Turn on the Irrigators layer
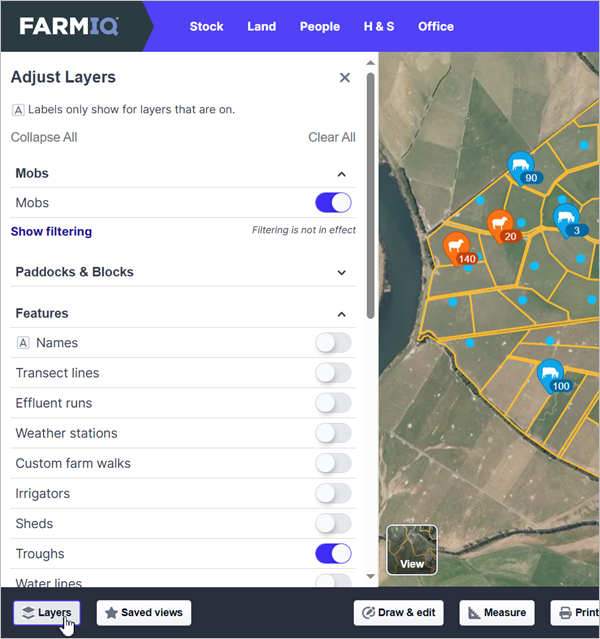The image size is (600, 639). point(333,493)
